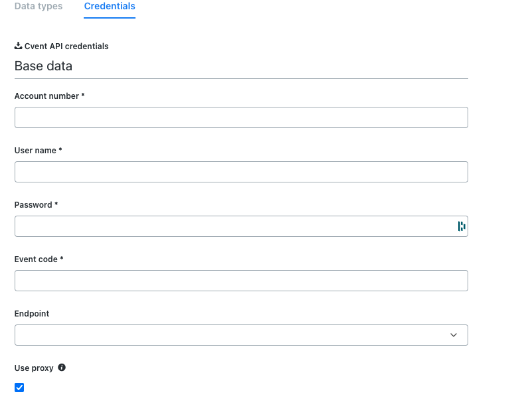Click the Event code input field

tap(241, 281)
